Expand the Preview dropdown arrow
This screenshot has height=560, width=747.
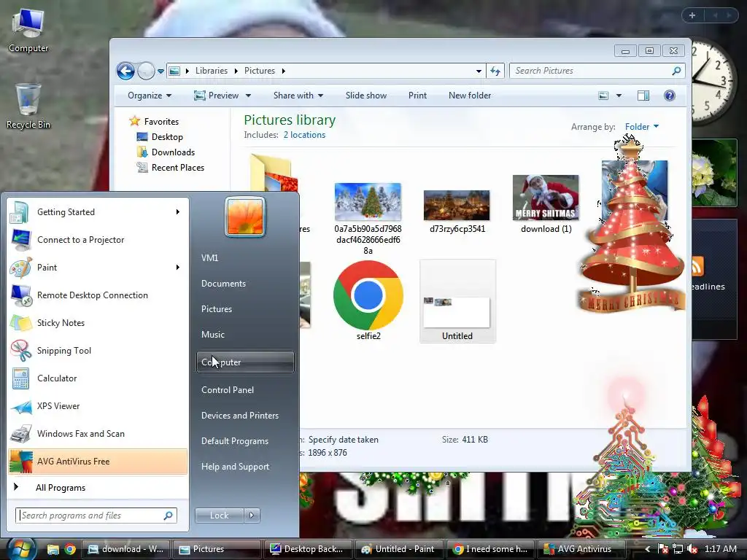248,96
